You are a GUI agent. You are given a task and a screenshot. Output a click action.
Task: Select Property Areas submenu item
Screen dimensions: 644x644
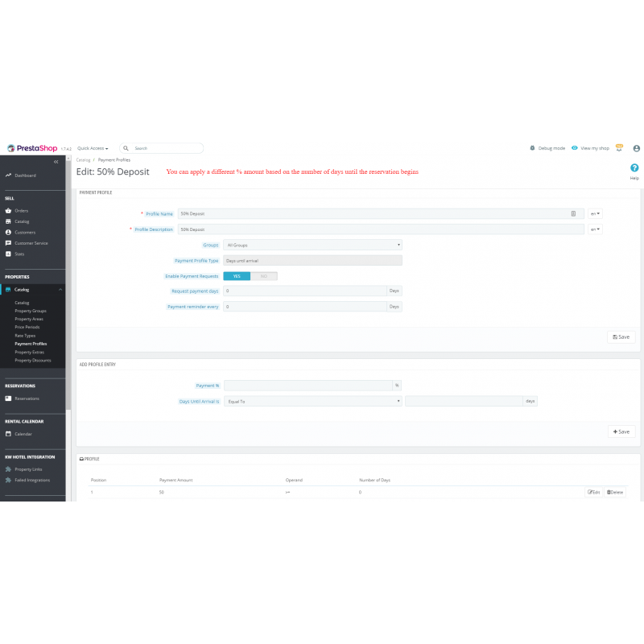click(29, 319)
